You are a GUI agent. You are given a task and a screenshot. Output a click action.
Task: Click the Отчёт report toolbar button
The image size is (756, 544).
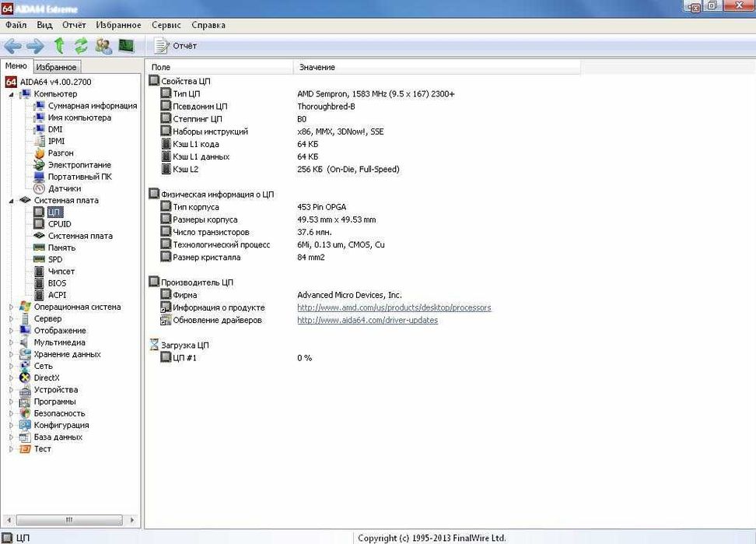pos(176,46)
